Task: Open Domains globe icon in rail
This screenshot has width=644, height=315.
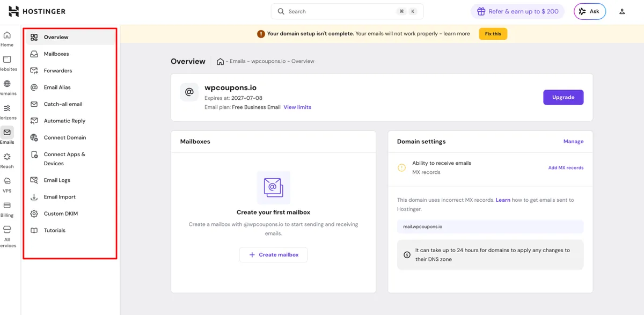Action: 7,84
